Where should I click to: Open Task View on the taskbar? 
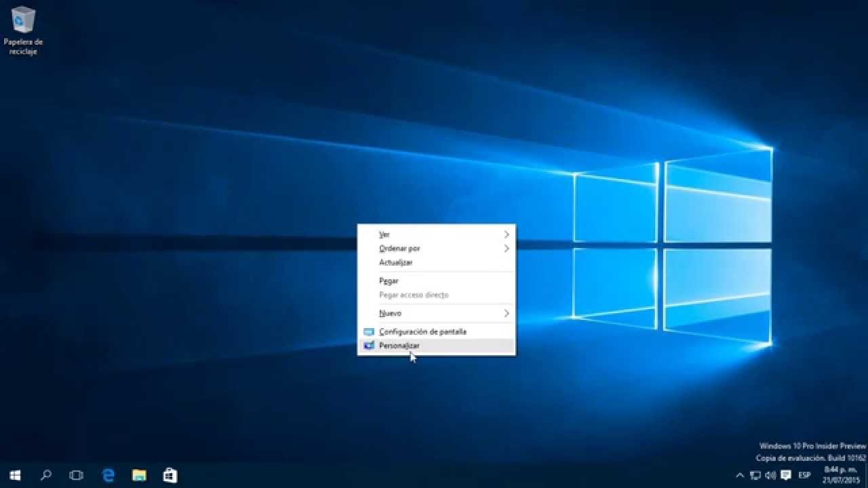tap(75, 475)
